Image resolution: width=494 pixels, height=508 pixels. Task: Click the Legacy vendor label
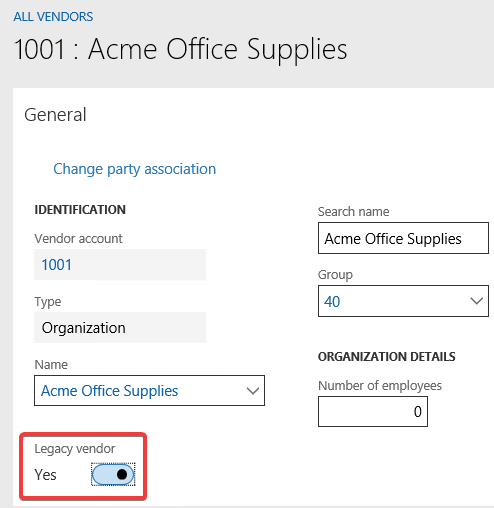coord(75,449)
